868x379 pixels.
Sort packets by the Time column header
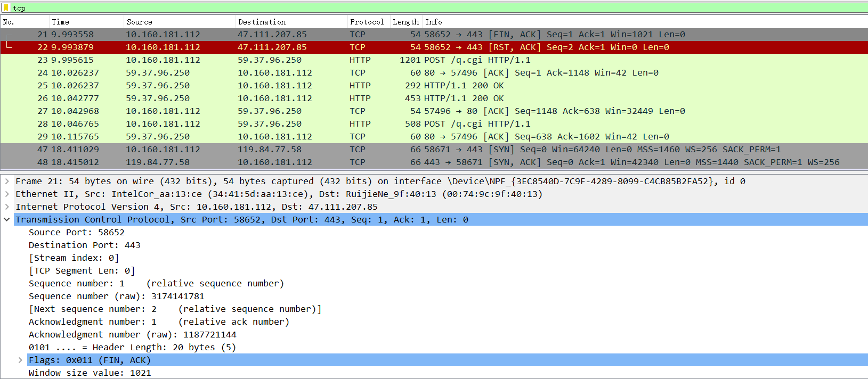[86, 22]
